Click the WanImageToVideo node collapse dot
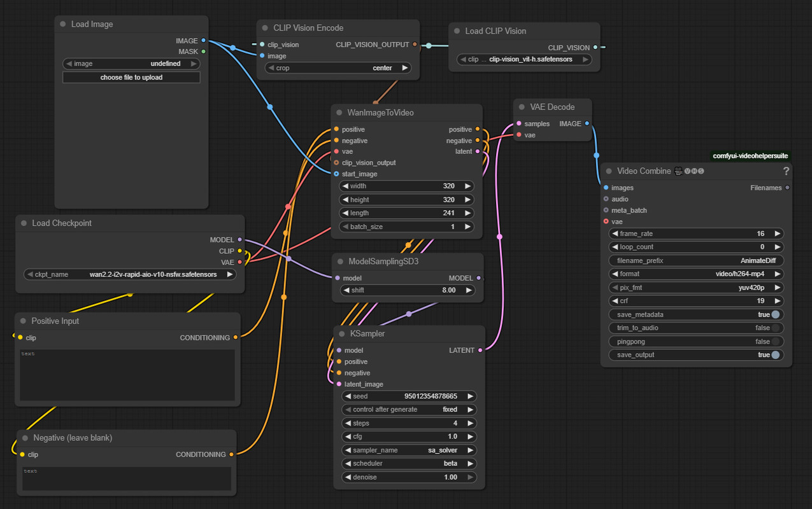The height and width of the screenshot is (509, 812). pos(339,113)
